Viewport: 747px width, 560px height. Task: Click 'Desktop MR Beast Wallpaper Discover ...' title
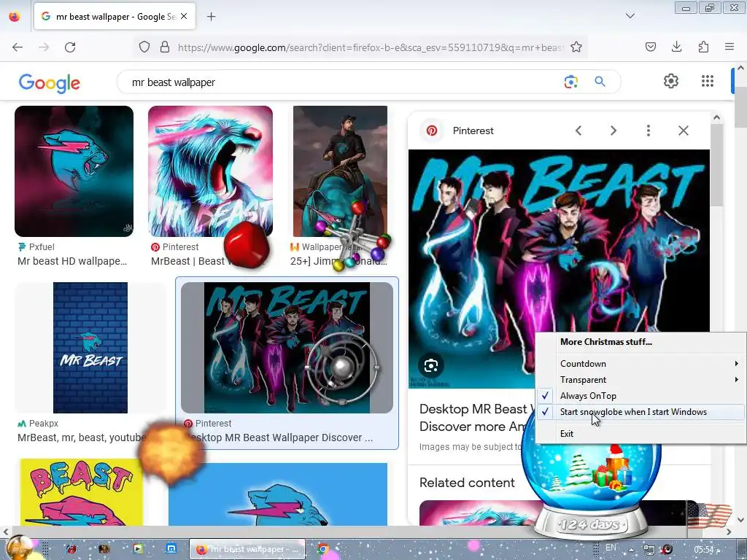point(279,437)
